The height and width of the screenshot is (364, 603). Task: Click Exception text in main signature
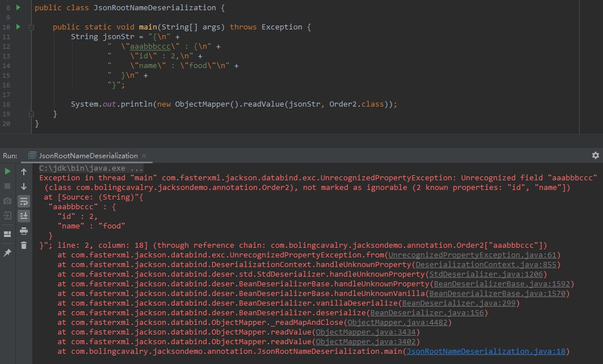tap(282, 27)
